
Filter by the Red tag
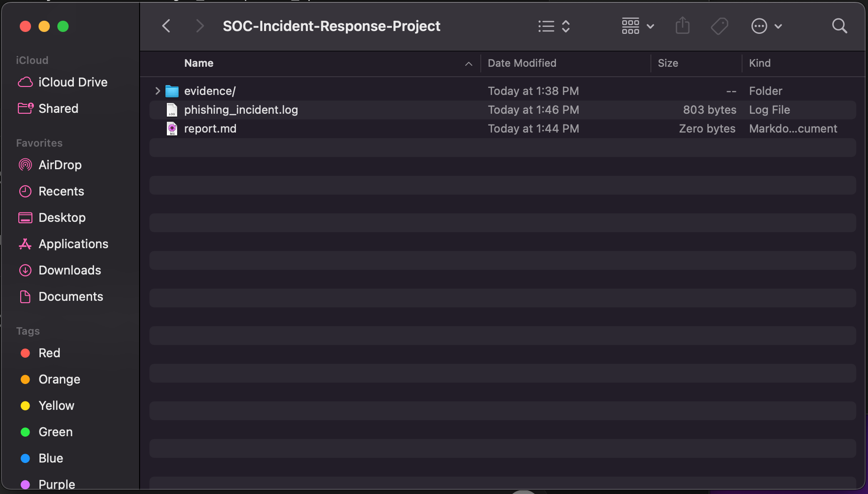49,353
